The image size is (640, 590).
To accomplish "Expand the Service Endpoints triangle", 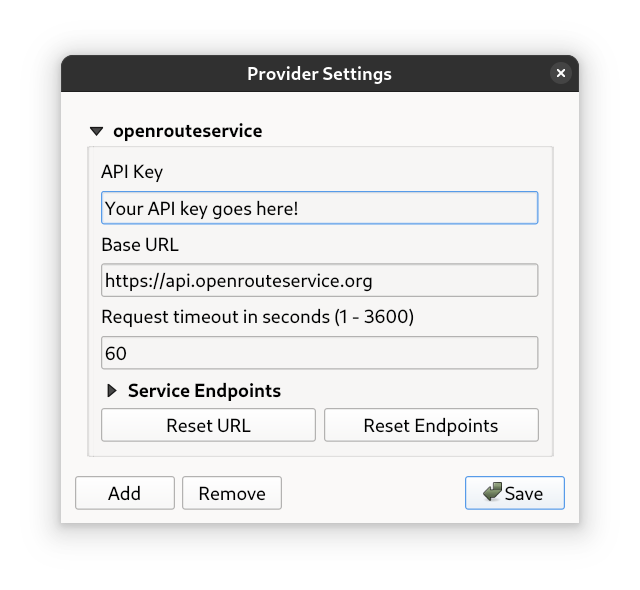I will 111,391.
